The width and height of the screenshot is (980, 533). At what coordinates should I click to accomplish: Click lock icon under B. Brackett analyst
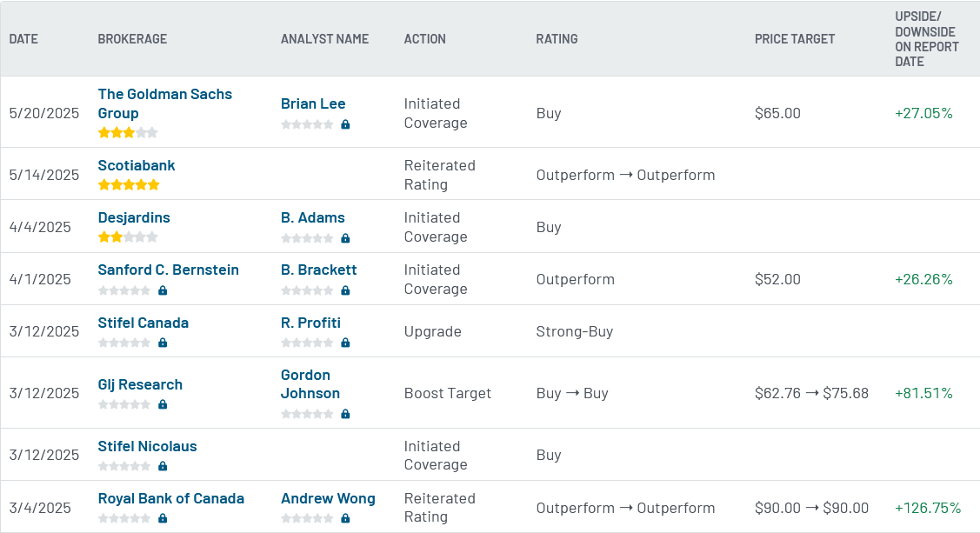point(345,290)
